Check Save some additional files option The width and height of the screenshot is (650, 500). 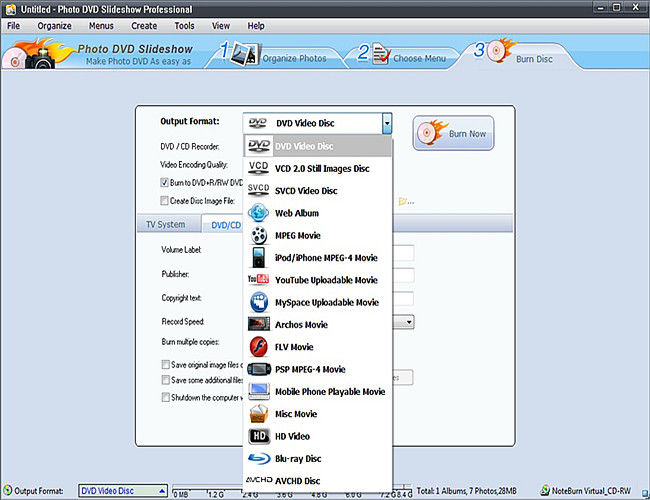[165, 380]
